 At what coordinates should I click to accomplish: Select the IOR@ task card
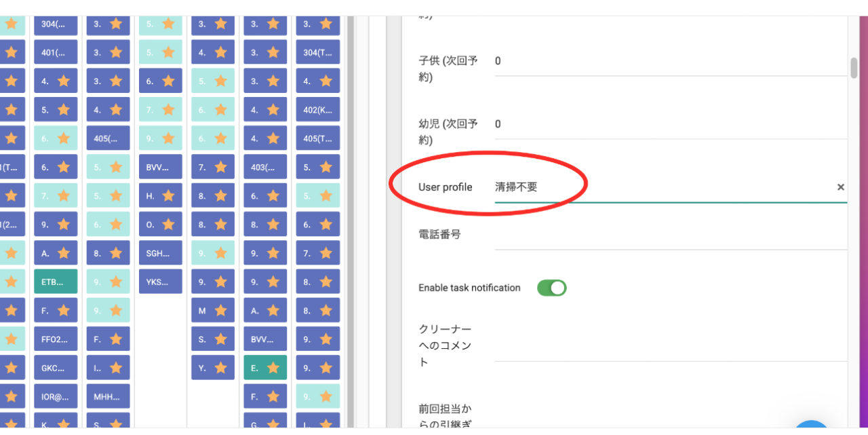click(56, 396)
